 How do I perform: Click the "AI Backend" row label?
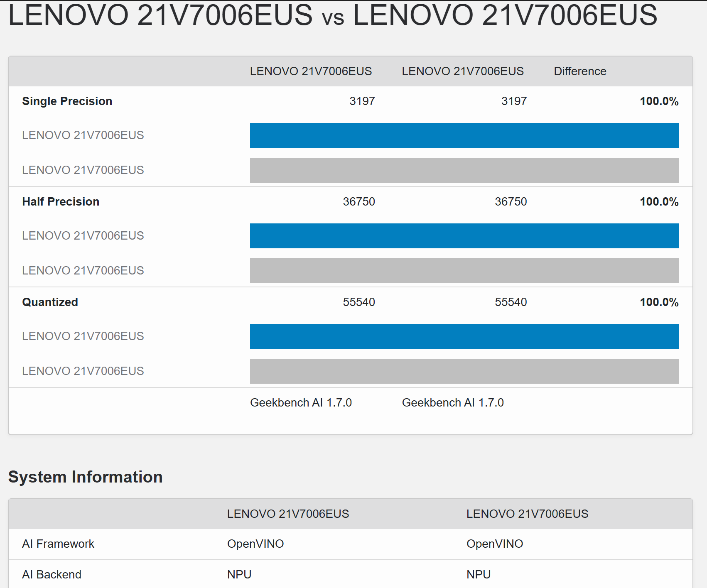[x=52, y=575]
